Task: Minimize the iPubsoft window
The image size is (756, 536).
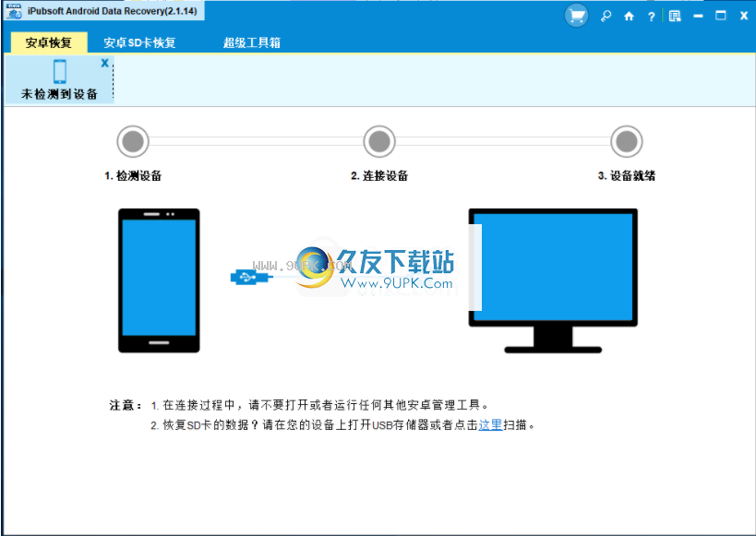Action: click(698, 16)
